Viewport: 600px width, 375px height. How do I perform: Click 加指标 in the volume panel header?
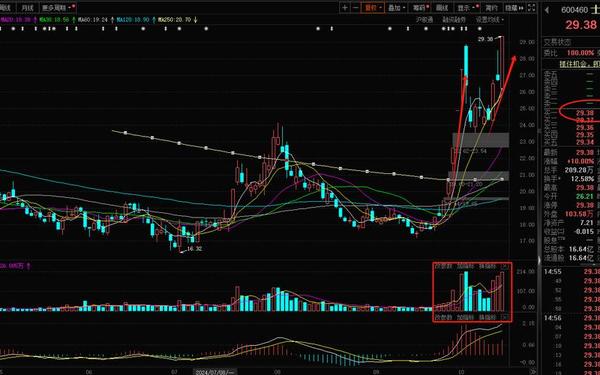[466, 266]
